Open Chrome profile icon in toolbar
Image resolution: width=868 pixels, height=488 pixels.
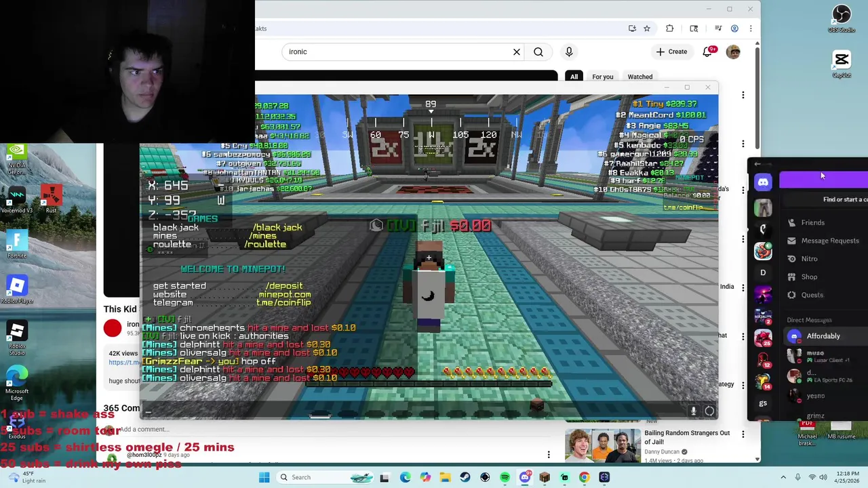pyautogui.click(x=734, y=28)
